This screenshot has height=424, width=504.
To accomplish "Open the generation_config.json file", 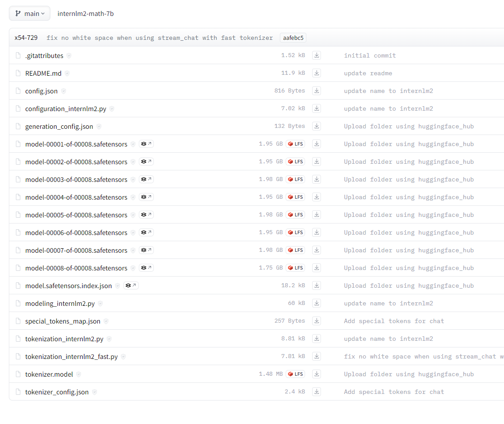I will pyautogui.click(x=59, y=127).
